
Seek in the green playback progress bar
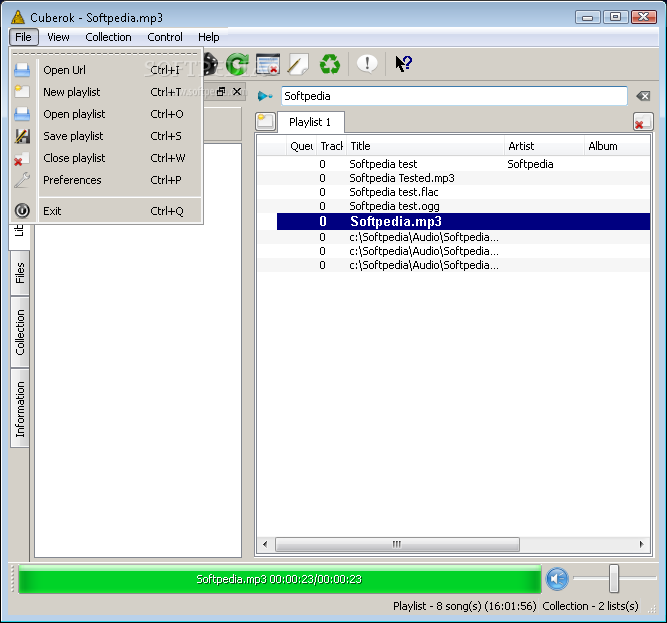click(x=279, y=579)
